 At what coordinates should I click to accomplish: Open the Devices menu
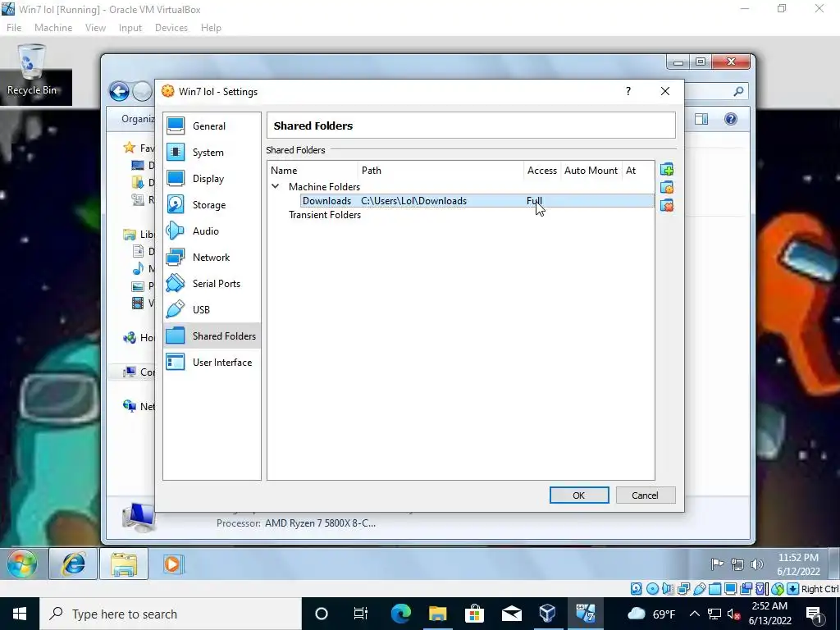pyautogui.click(x=171, y=28)
